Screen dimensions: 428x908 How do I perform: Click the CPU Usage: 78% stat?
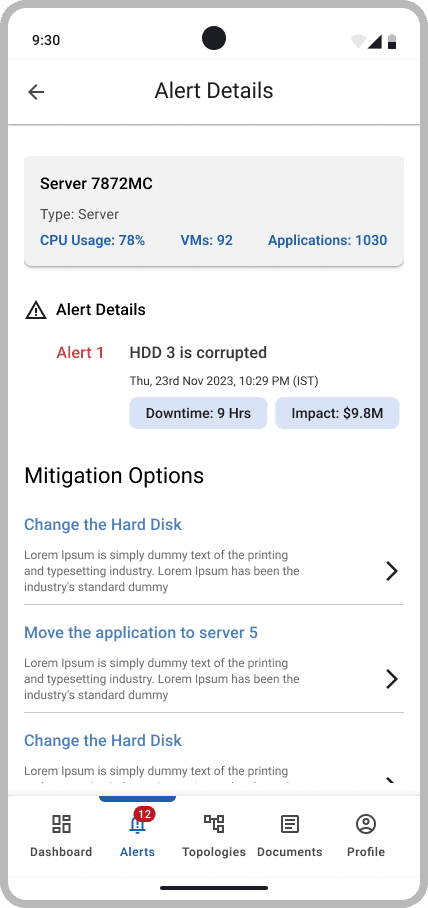coord(93,240)
